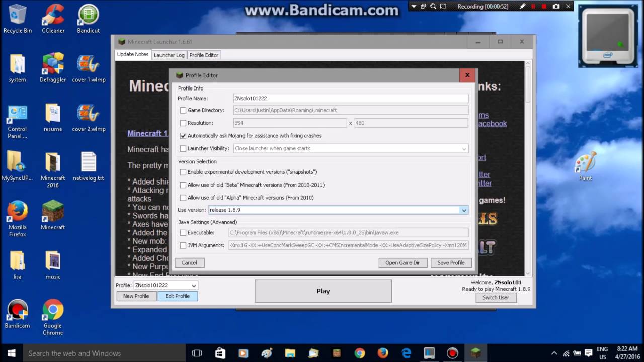
Task: Switch to the Profile Editor tab
Action: click(204, 55)
